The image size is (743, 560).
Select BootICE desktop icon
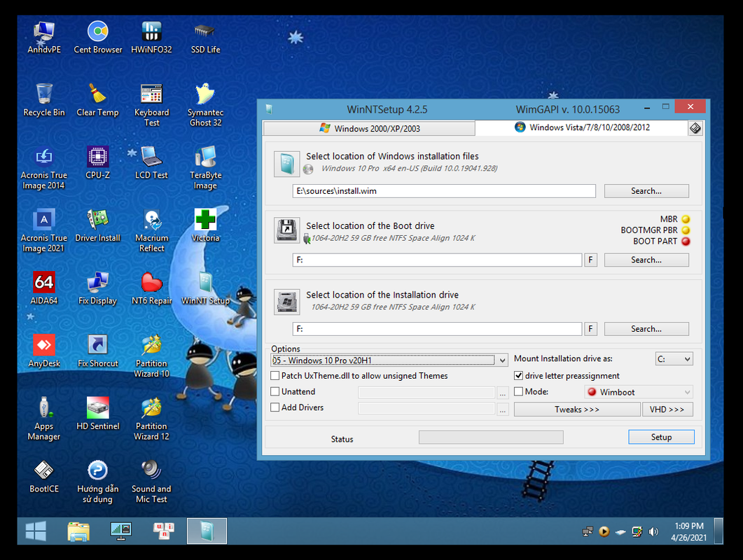pos(44,477)
